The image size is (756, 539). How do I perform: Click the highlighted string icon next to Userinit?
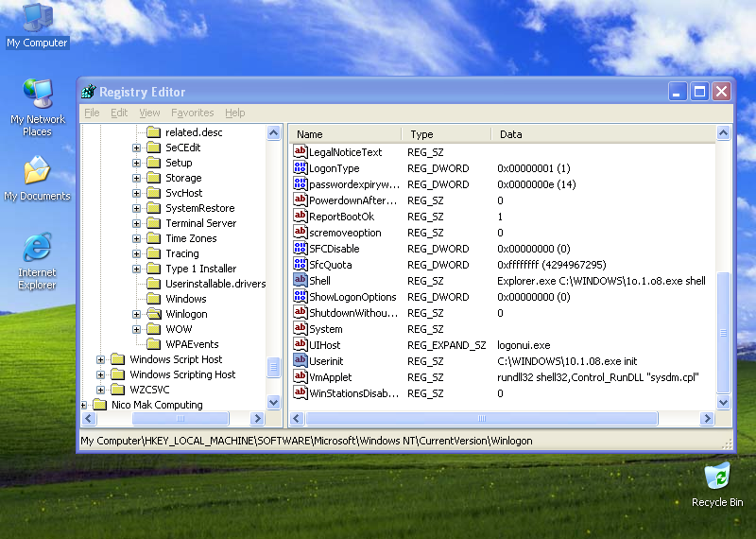coord(300,361)
